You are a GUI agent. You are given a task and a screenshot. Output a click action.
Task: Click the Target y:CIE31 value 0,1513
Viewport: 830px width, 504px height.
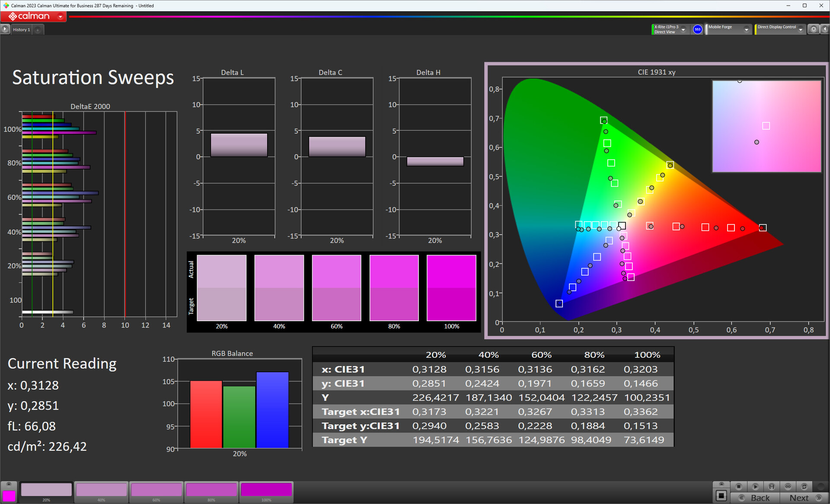(641, 426)
